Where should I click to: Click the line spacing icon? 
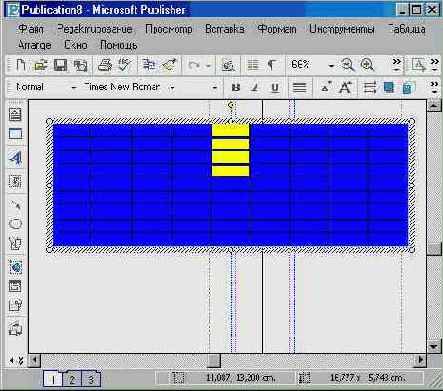[369, 88]
